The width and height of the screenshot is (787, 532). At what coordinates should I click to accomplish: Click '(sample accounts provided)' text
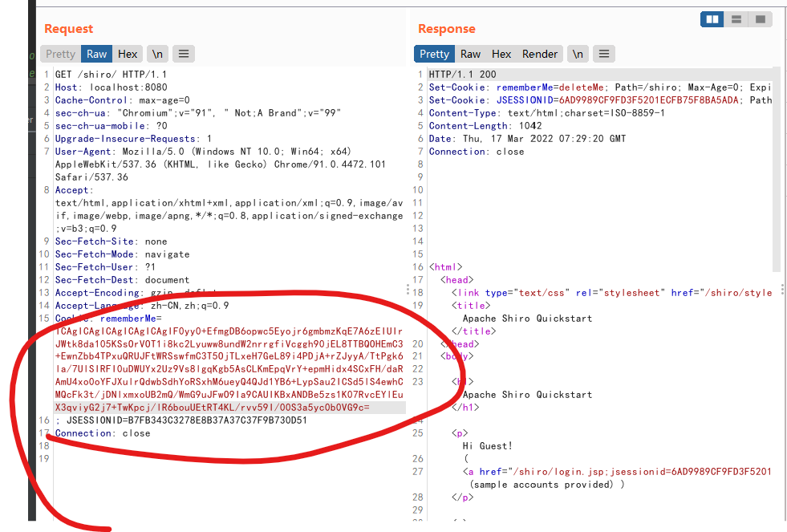[542, 485]
